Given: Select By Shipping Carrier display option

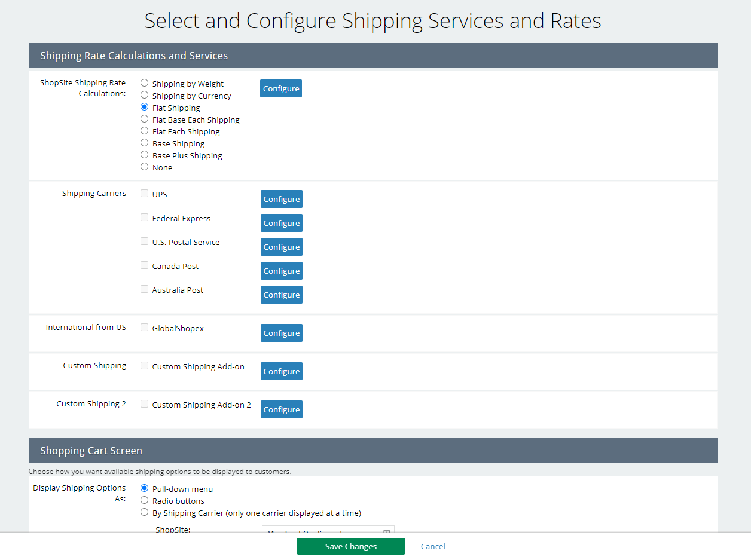Looking at the screenshot, I should 144,512.
